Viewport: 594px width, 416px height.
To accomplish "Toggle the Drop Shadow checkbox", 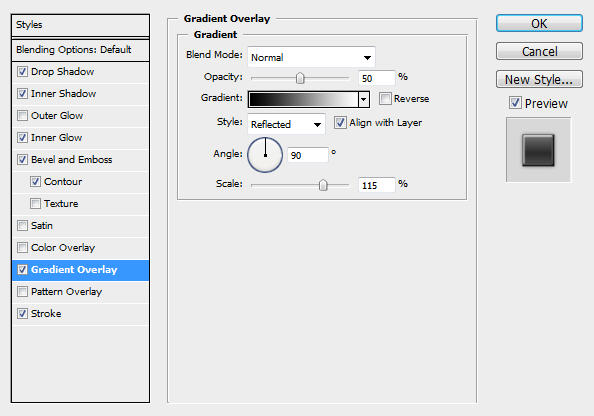I will 22,72.
